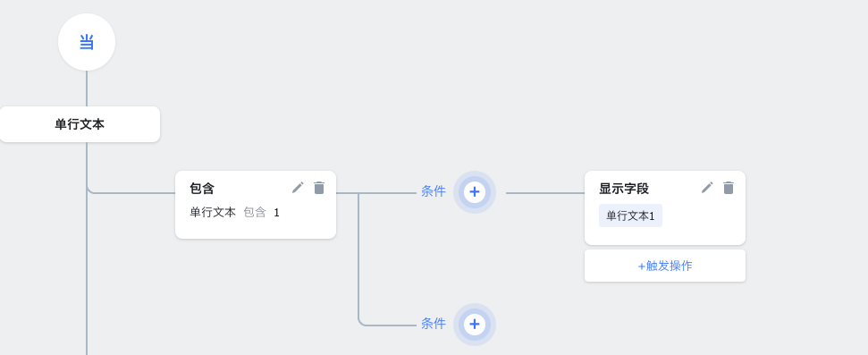Screen dimensions: 868x355
Task: Click the lower plus icon to add condition
Action: point(475,324)
